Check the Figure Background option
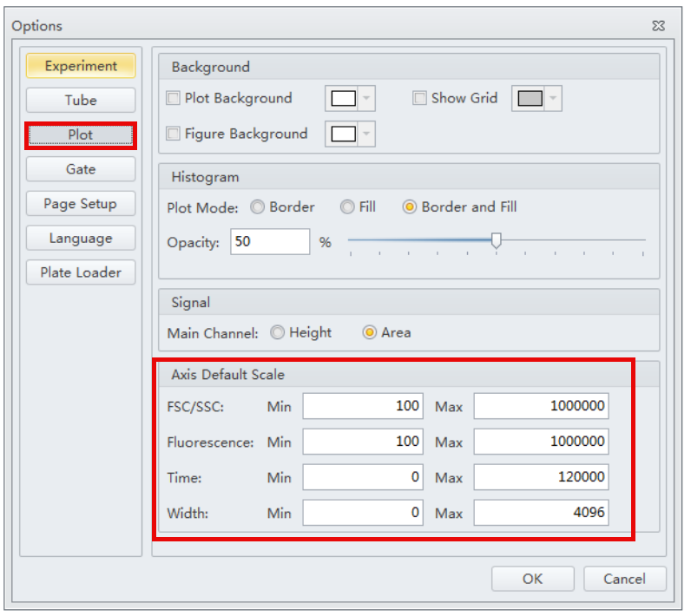The image size is (691, 616). [x=174, y=134]
